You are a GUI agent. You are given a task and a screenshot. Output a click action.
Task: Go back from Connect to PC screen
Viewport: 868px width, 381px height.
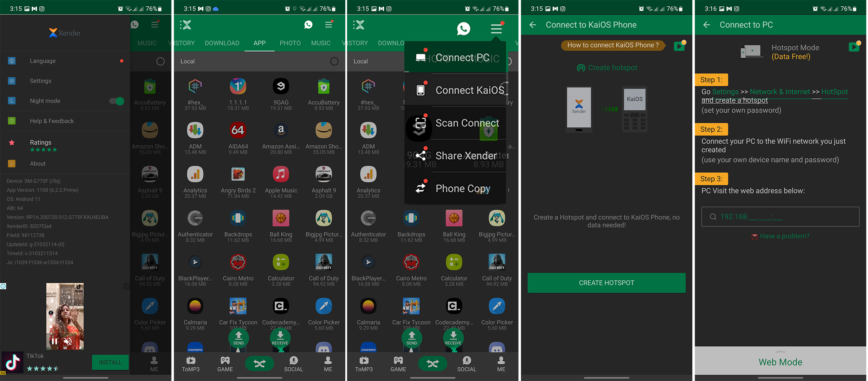tap(707, 25)
